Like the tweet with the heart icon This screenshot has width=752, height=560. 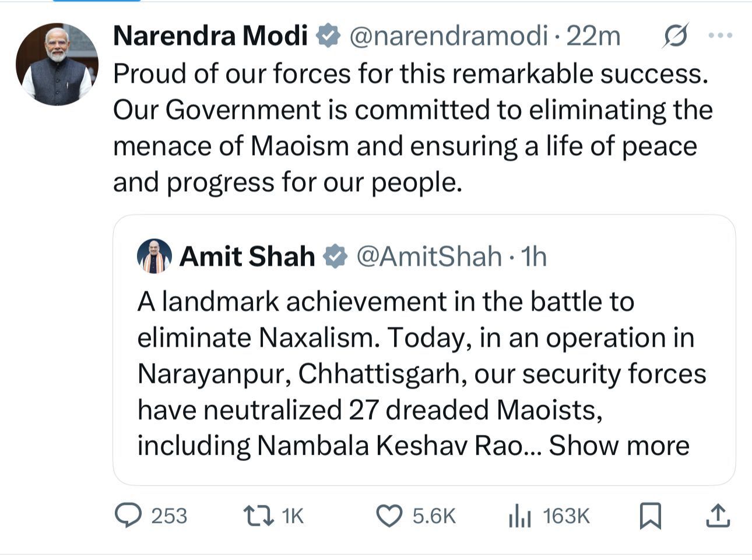coord(389,516)
